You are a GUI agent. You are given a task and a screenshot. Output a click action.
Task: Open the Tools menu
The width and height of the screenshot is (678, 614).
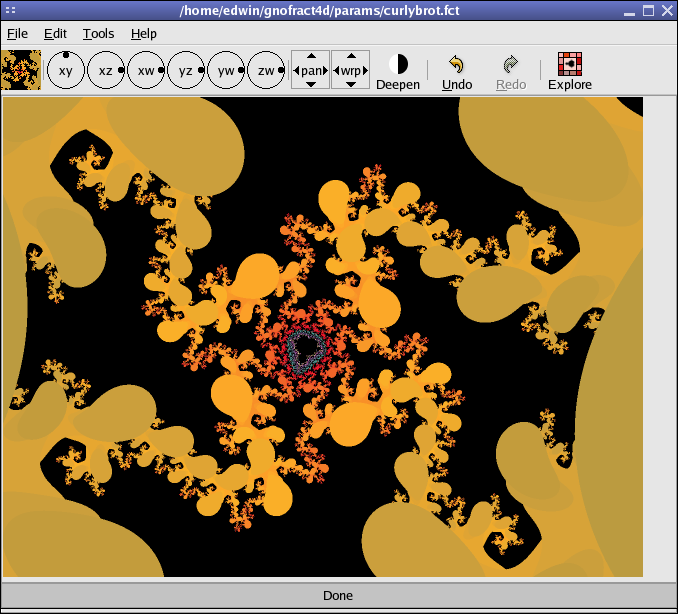(x=98, y=34)
